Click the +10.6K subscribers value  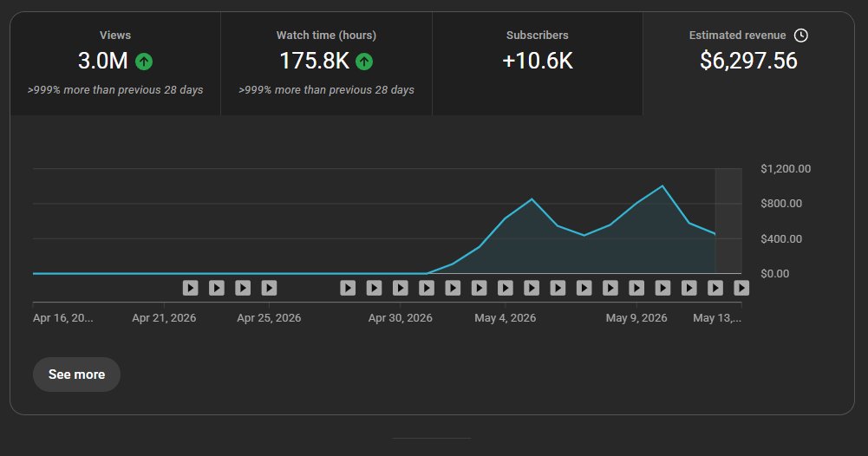[x=537, y=61]
